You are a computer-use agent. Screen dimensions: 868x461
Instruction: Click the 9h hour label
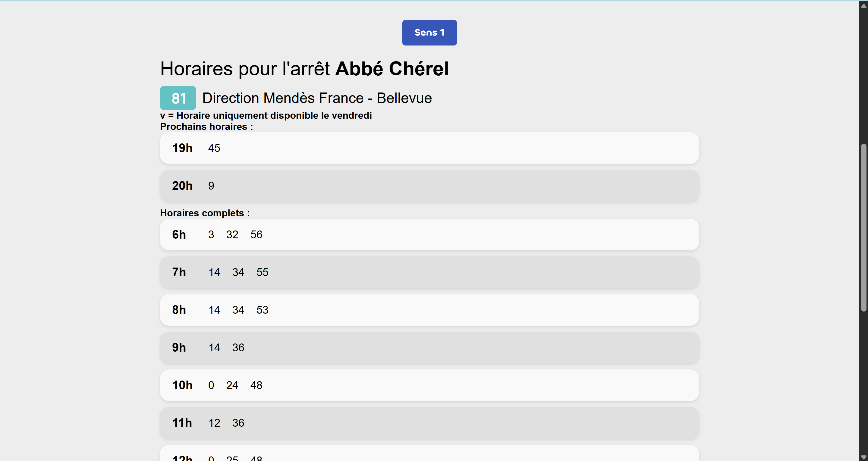tap(179, 347)
